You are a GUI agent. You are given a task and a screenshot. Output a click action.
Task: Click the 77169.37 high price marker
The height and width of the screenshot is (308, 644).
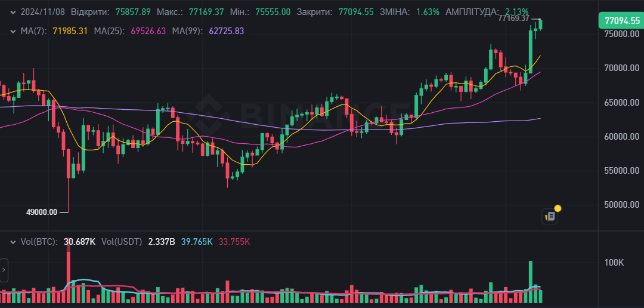tap(513, 19)
